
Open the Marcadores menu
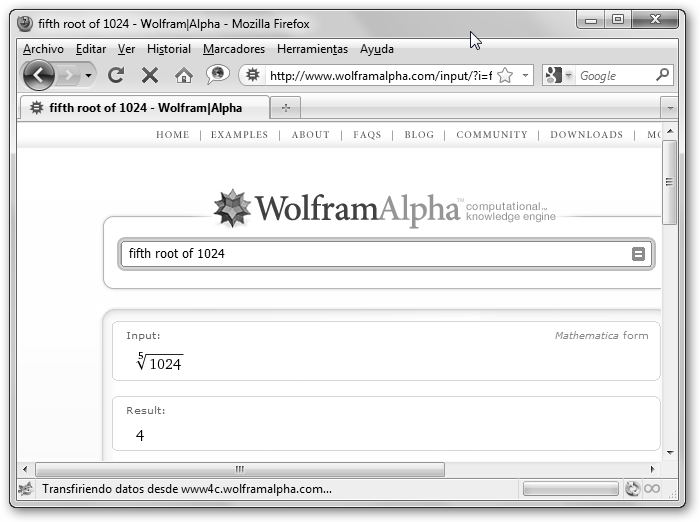click(x=234, y=49)
